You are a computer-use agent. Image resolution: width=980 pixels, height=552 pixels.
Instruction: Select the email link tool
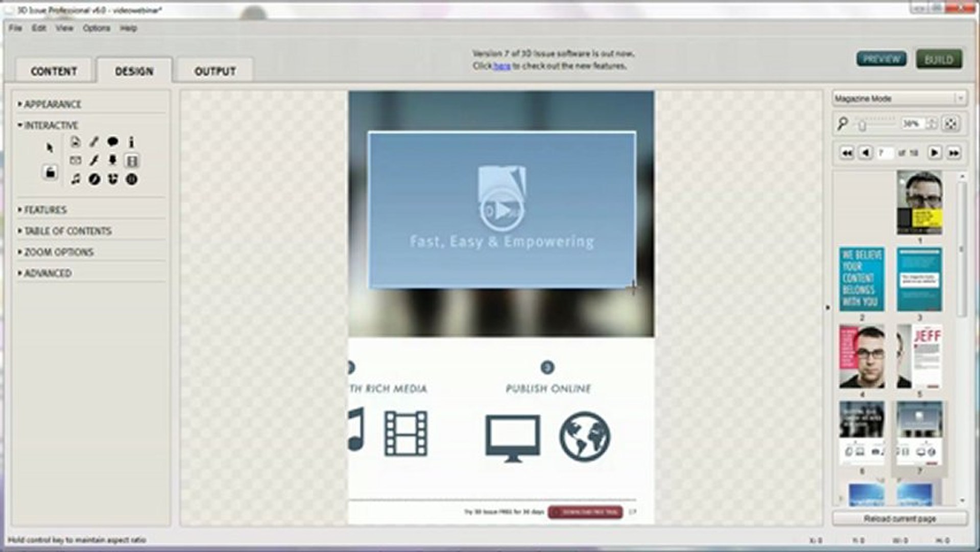click(75, 161)
